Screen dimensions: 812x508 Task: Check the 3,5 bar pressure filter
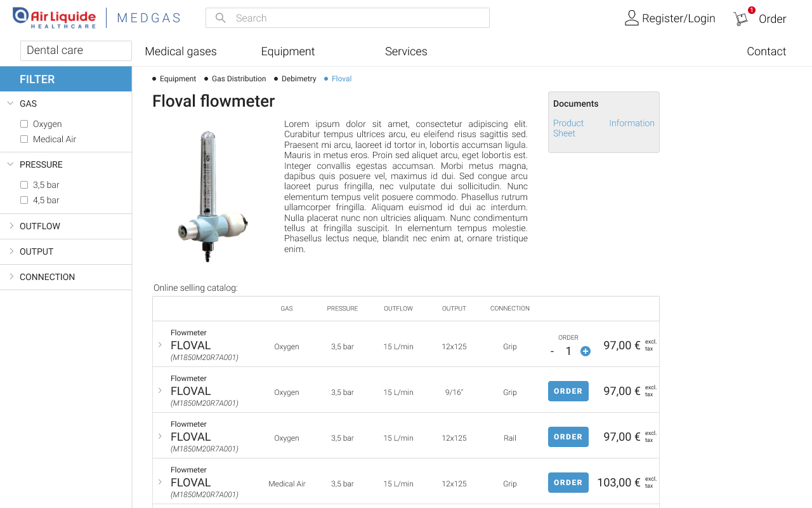point(24,185)
